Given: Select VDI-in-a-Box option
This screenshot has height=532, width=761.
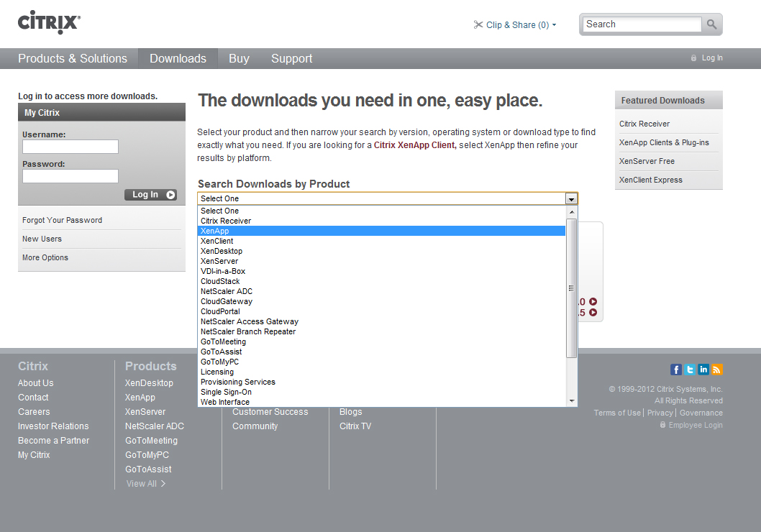Looking at the screenshot, I should pyautogui.click(x=382, y=272).
